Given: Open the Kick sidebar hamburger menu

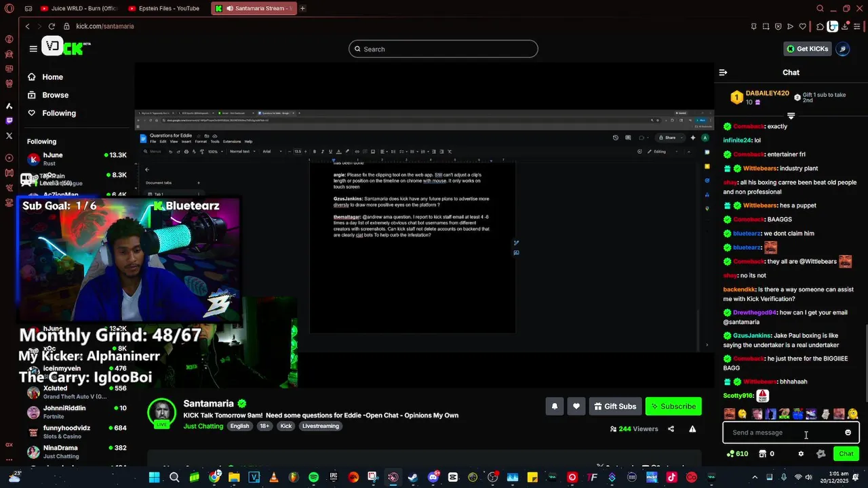Looking at the screenshot, I should (x=33, y=49).
